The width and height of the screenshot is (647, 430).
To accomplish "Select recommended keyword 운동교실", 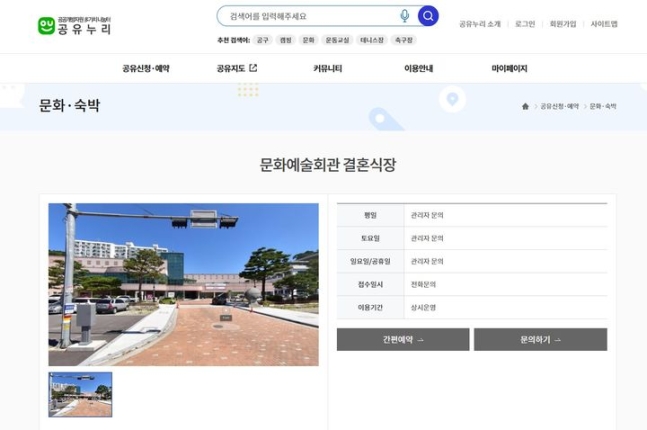I will pos(337,40).
